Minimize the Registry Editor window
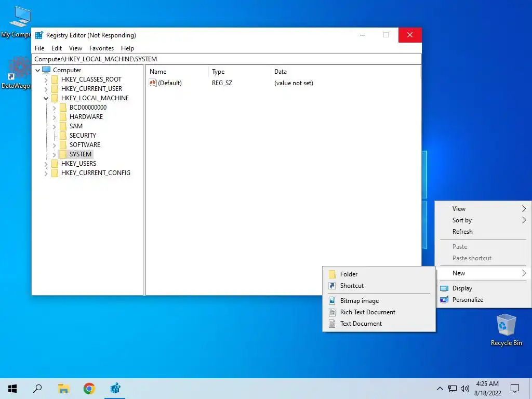This screenshot has height=399, width=532. (363, 35)
